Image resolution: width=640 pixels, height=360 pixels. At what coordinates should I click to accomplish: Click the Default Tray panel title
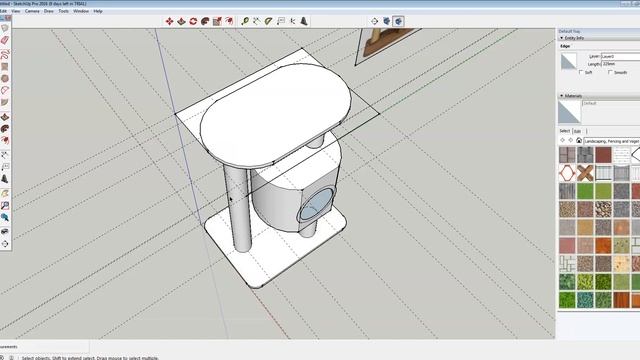(x=569, y=31)
